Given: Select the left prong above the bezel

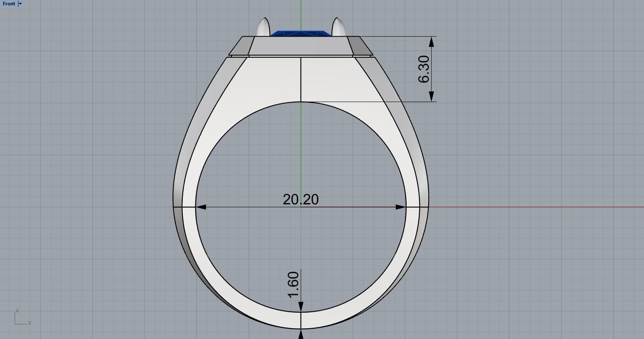Looking at the screenshot, I should point(263,27).
